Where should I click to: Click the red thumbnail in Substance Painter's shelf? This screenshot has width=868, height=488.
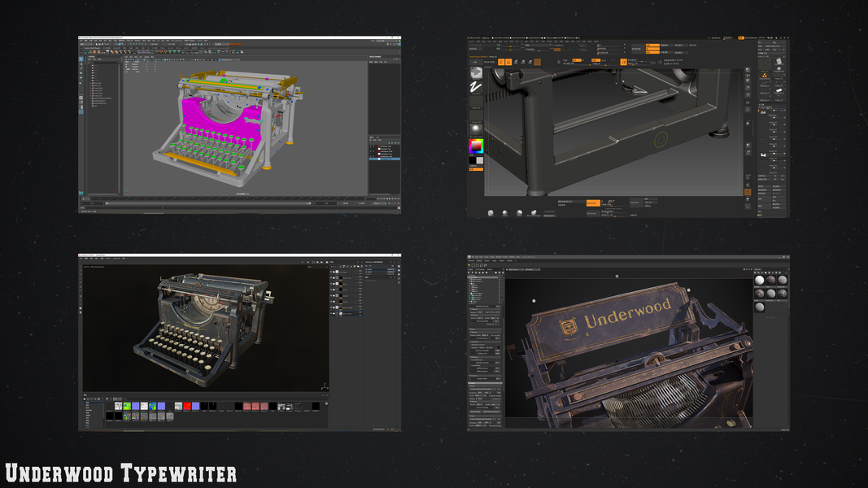point(187,406)
